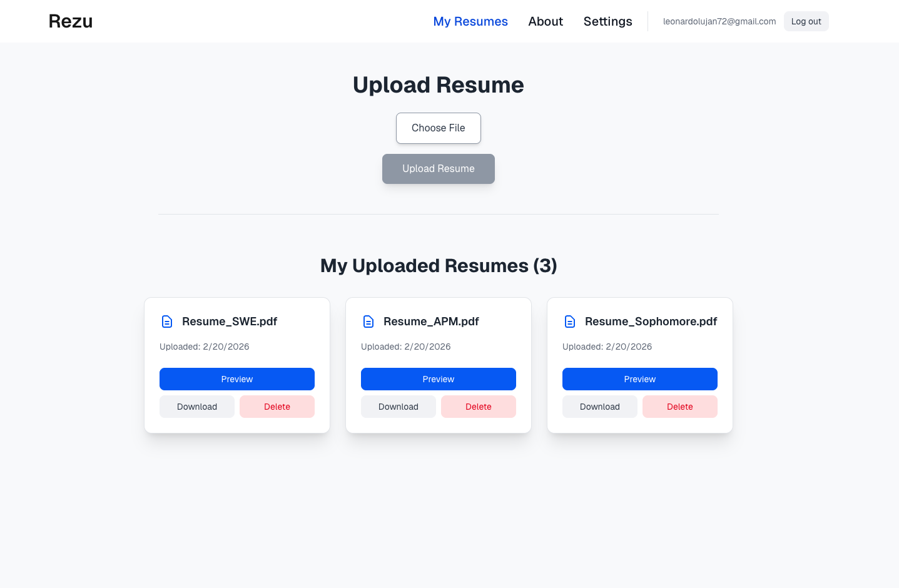
Task: Open Settings from the navigation bar
Action: (x=607, y=21)
